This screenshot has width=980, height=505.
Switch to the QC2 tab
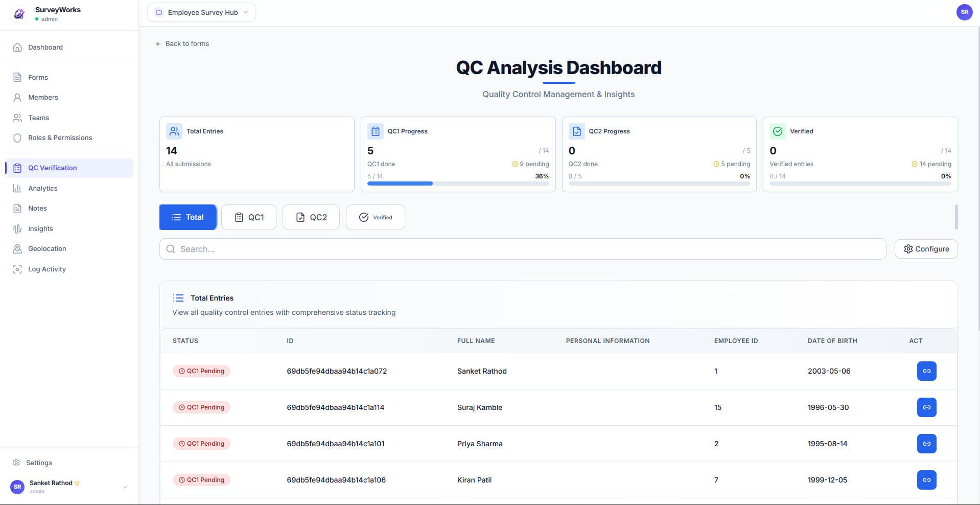311,217
